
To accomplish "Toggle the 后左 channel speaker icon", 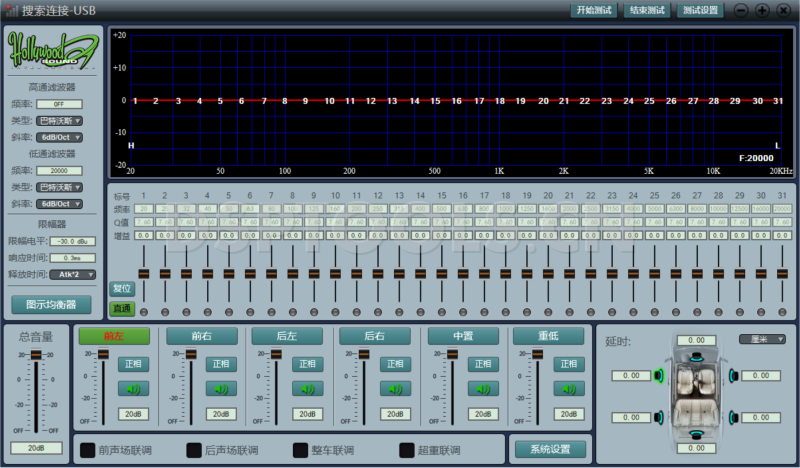I will [x=307, y=389].
